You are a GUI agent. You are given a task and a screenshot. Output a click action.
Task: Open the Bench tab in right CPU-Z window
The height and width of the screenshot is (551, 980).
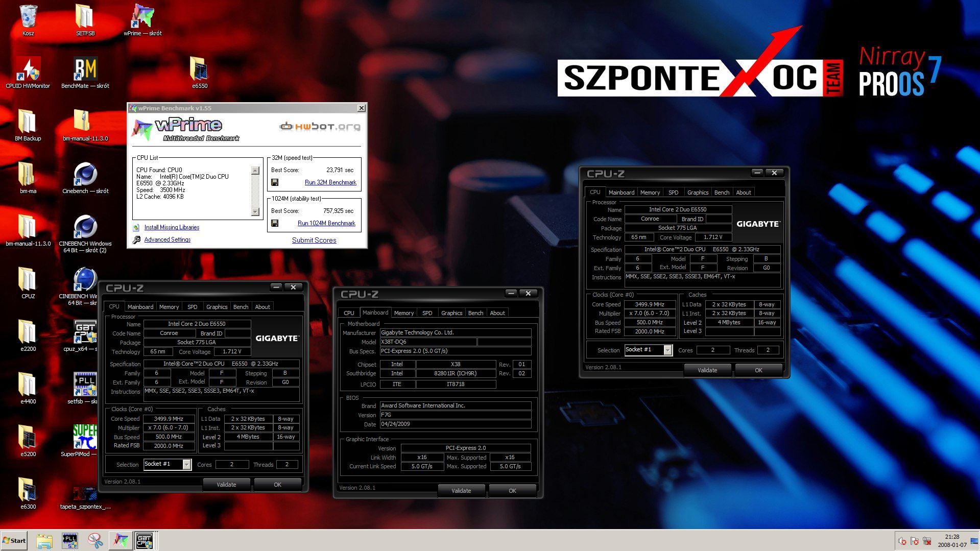coord(722,193)
